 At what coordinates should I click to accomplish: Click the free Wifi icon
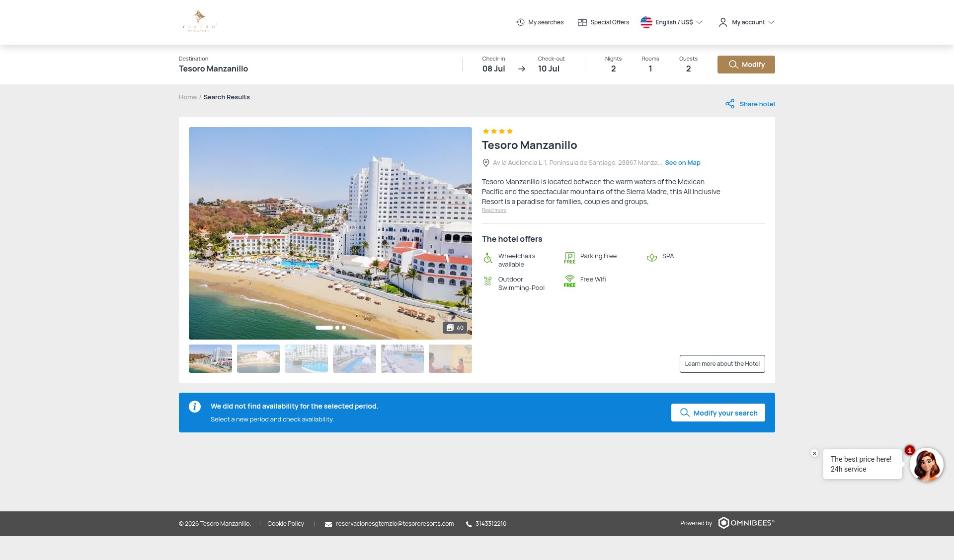569,281
